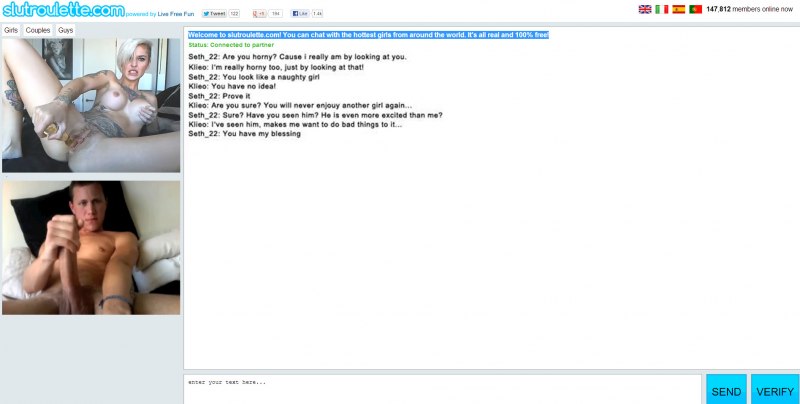Click the top partner webcam feed

coord(91,105)
